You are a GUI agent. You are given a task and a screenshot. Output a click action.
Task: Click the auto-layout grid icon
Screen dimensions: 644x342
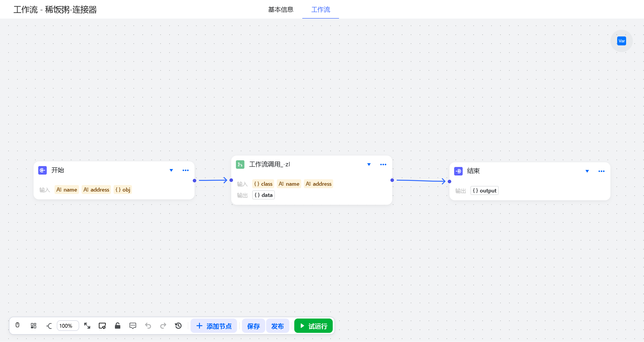(x=33, y=326)
